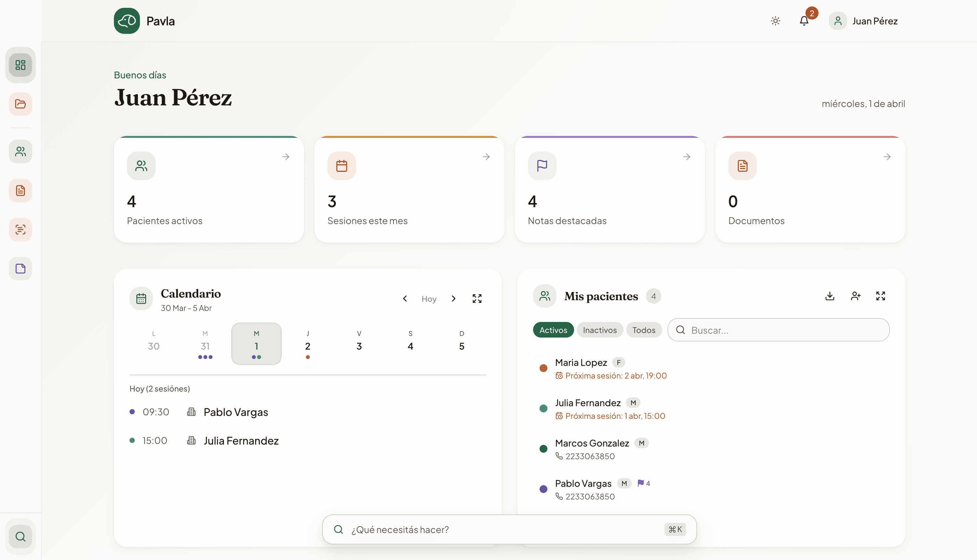
Task: Expand the Calendario panel to fullscreen
Action: (x=477, y=299)
